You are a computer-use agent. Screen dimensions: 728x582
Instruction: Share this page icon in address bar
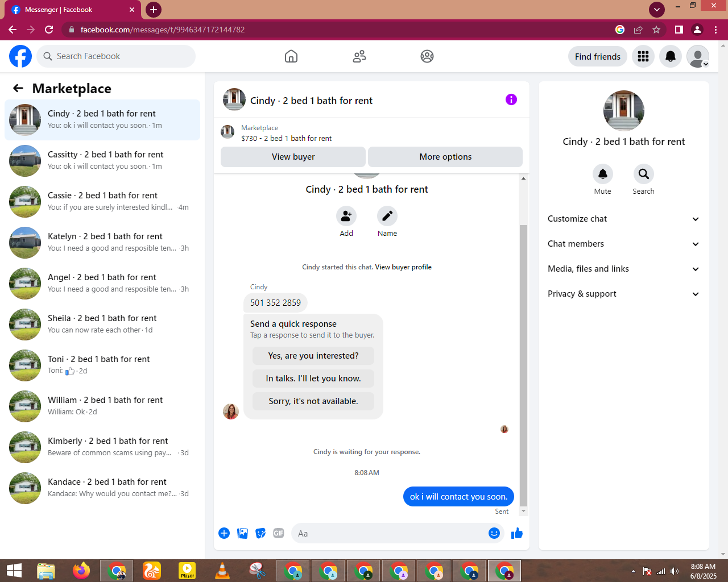(638, 30)
